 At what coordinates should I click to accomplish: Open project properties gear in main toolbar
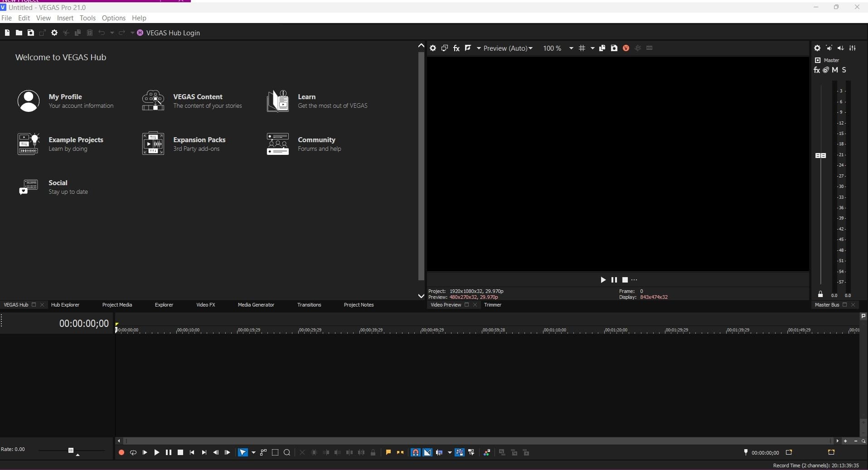(54, 33)
